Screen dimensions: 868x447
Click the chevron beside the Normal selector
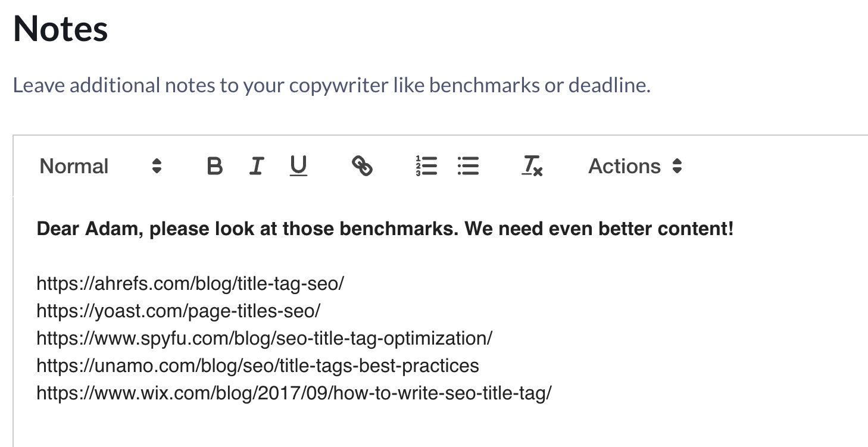click(157, 166)
